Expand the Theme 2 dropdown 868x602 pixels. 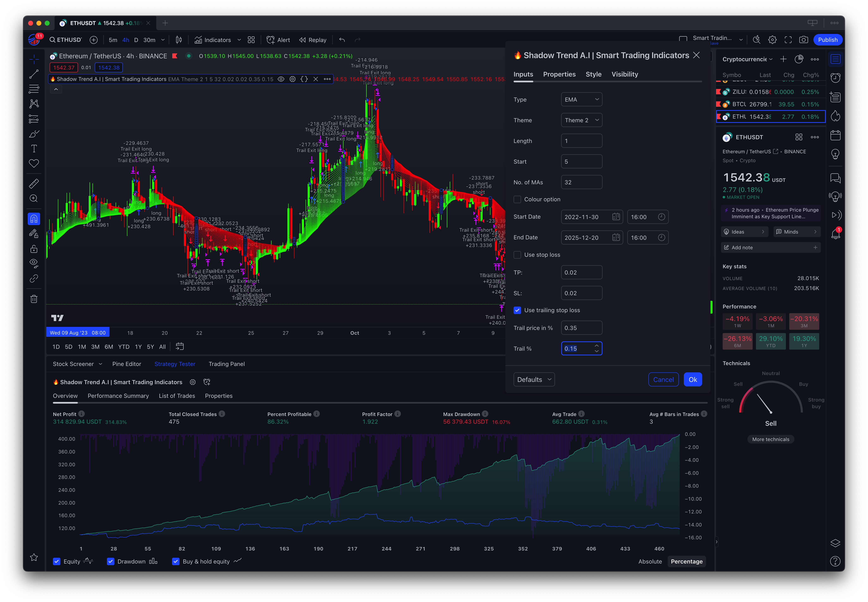click(x=581, y=120)
